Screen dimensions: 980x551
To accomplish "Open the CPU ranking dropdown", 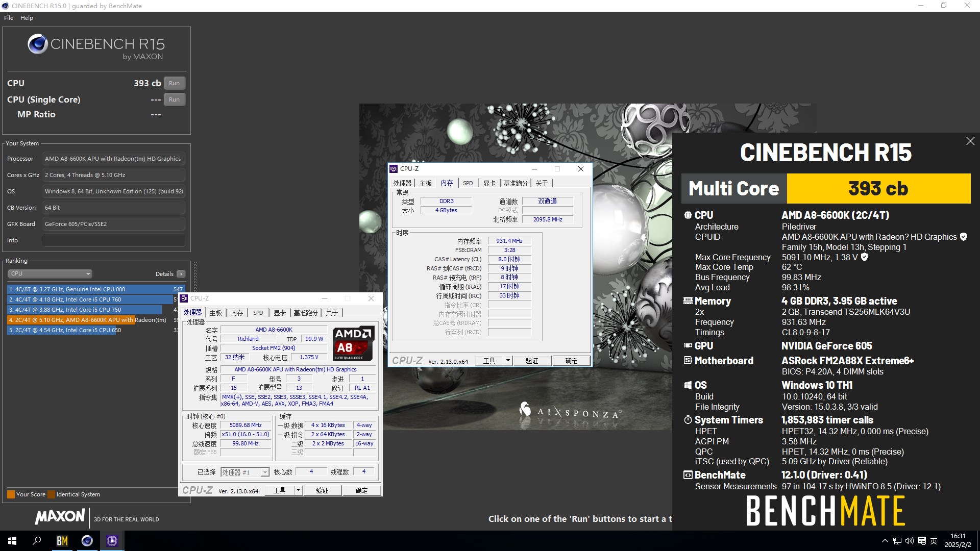I will [50, 274].
